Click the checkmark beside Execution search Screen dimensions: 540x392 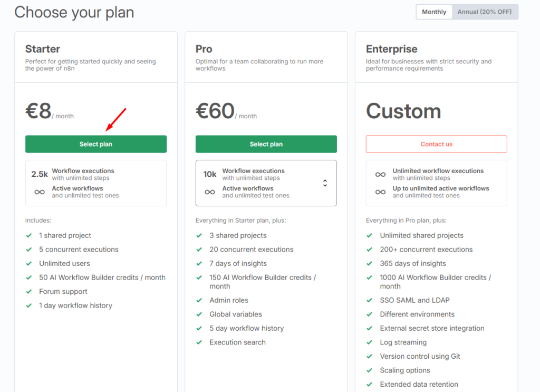click(x=199, y=342)
